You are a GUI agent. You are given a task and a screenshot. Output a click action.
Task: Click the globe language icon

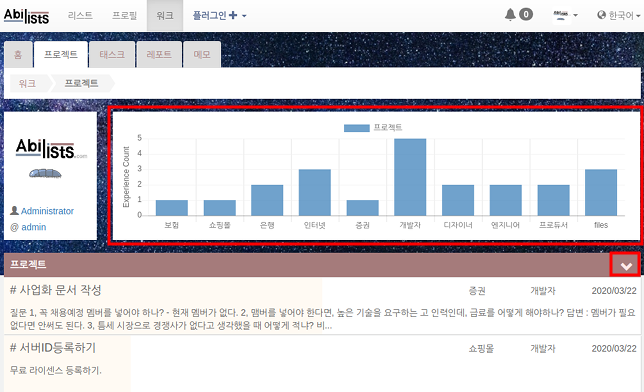601,15
